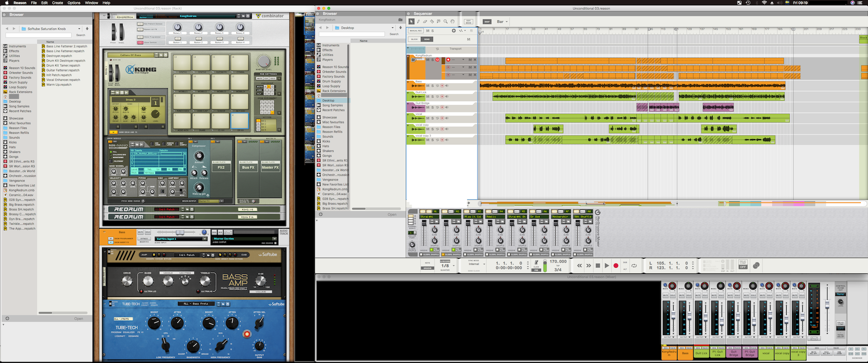Image resolution: width=868 pixels, height=363 pixels.
Task: Select the Hand tool in Sequencer toolbar
Action: click(x=452, y=22)
